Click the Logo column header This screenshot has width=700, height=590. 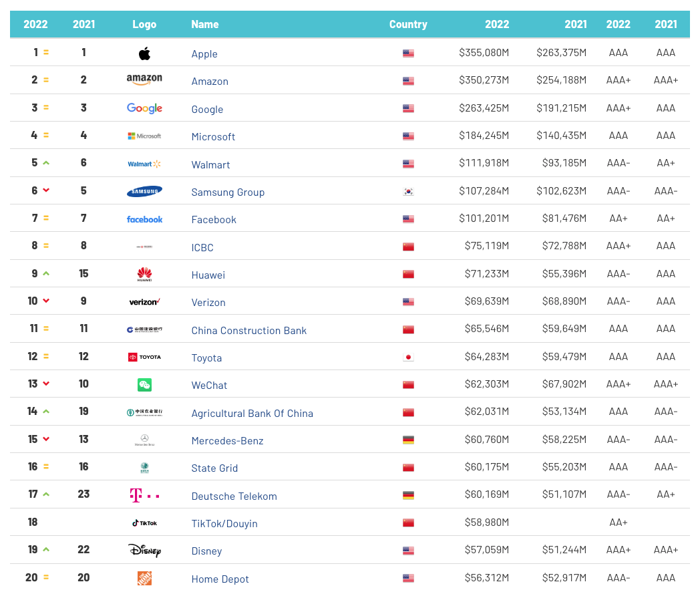coord(144,24)
